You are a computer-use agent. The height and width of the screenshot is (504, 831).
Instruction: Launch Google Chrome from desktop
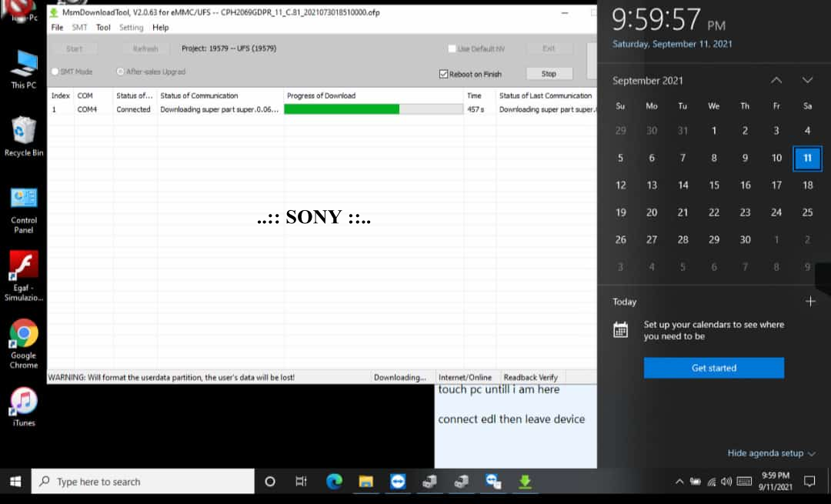(x=24, y=344)
